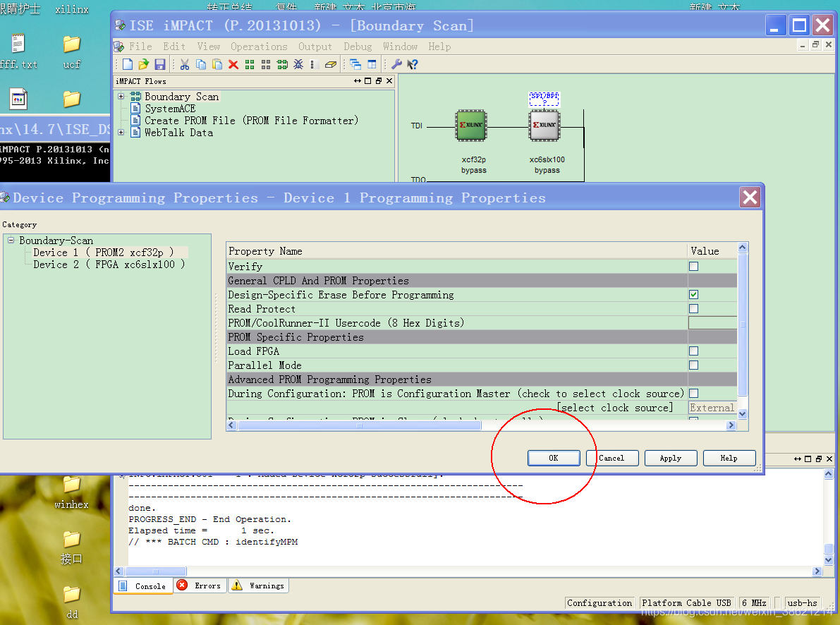Close the iMPACT Flows panel

click(x=389, y=81)
